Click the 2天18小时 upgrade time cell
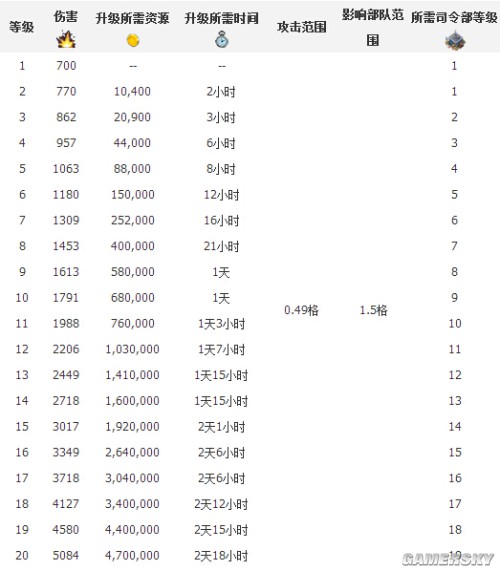 (221, 556)
